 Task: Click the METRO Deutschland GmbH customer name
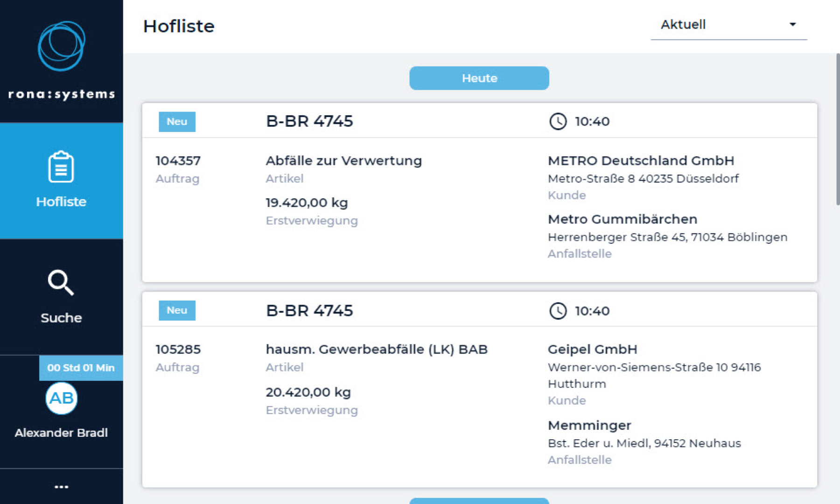(640, 161)
